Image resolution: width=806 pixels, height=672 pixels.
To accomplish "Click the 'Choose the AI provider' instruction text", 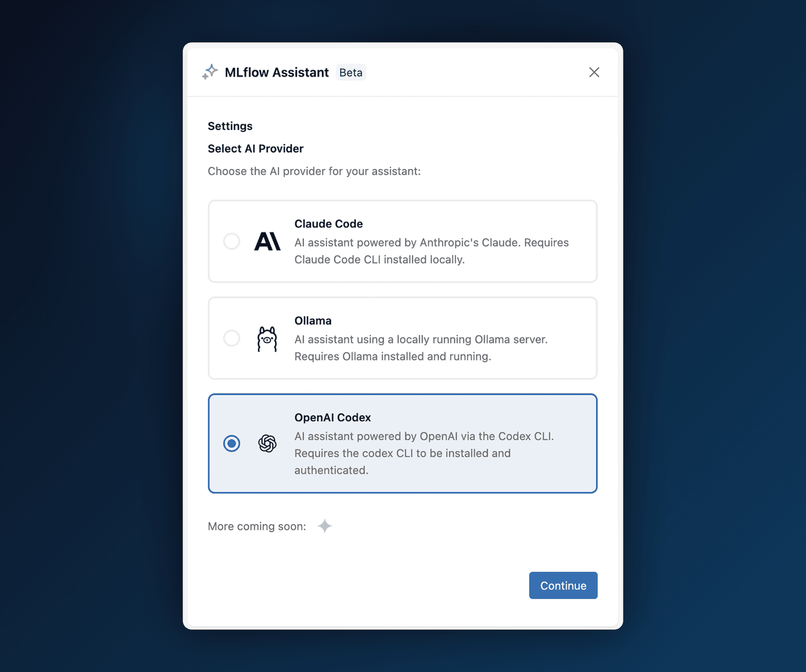I will click(x=314, y=171).
